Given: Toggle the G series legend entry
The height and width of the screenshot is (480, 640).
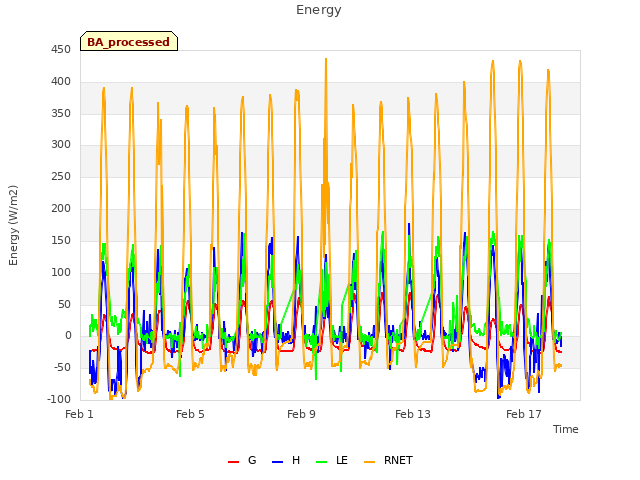Looking at the screenshot, I should point(242,460).
